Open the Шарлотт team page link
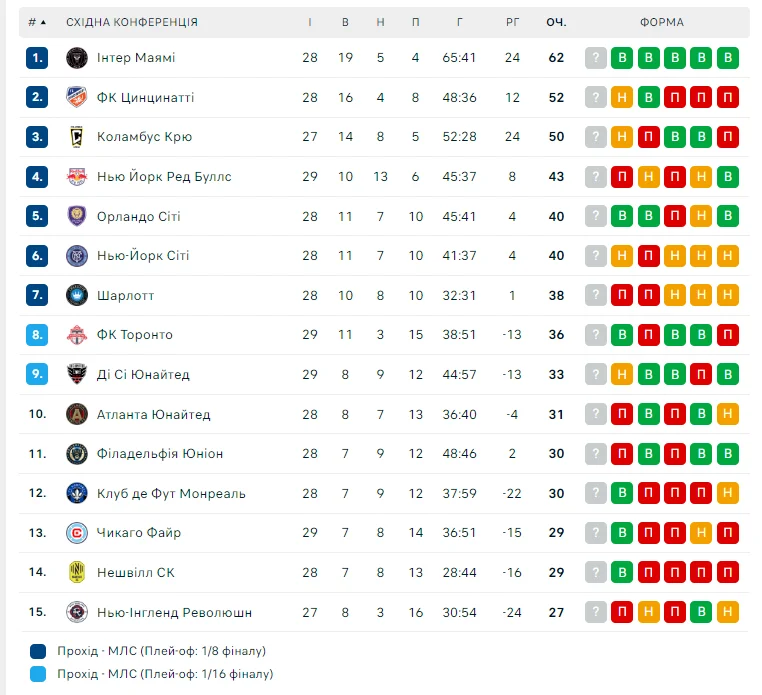The image size is (762, 695). (x=125, y=295)
